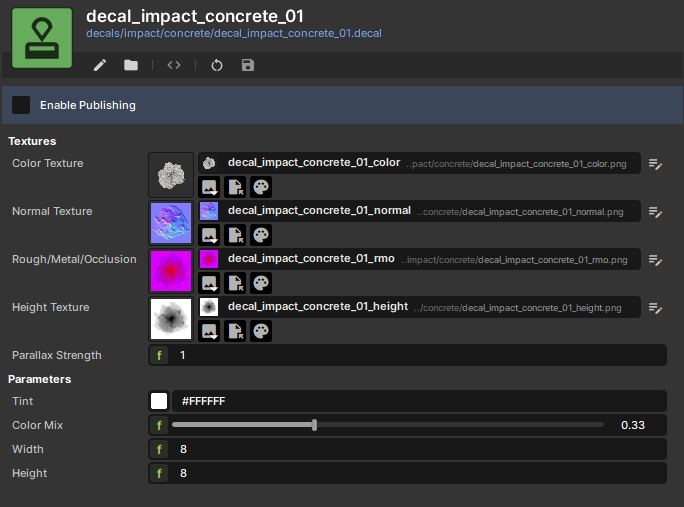Toggle the 'f' button beside Color Mix
Image resolution: width=684 pixels, height=507 pixels.
click(x=159, y=425)
